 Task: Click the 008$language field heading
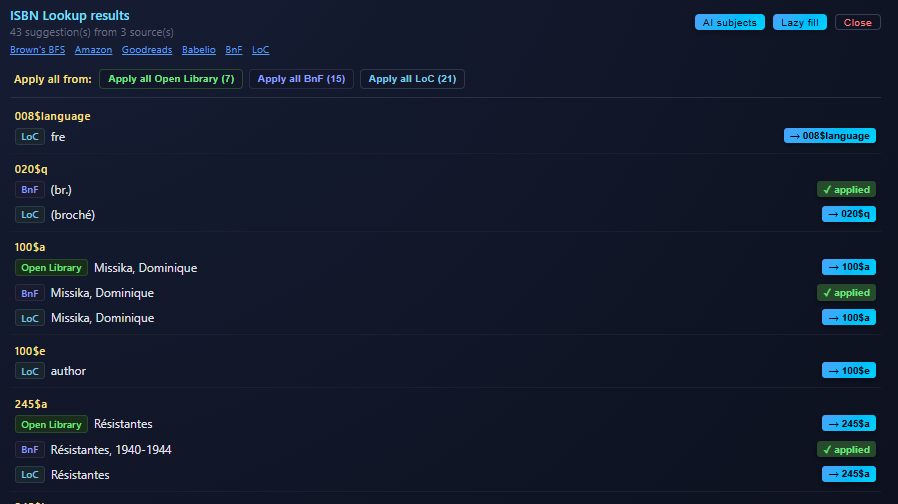point(53,116)
